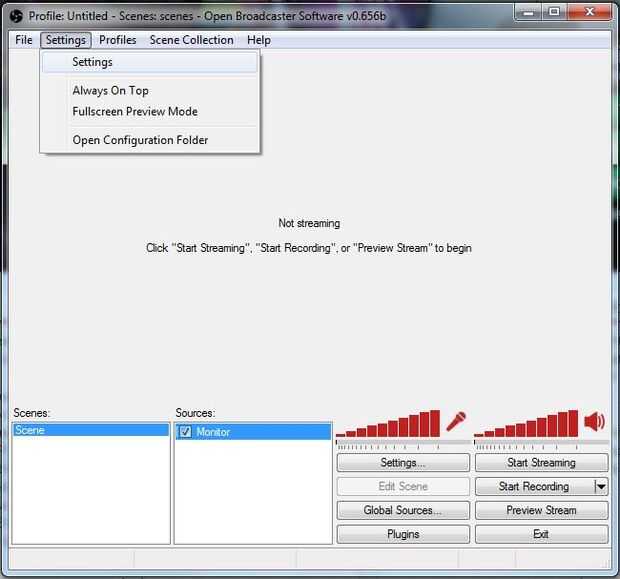Click the Settings... button
The image size is (620, 579).
403,463
